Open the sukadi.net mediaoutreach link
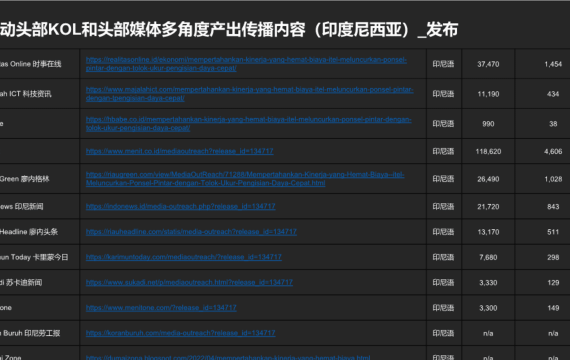The height and width of the screenshot is (360, 570). [x=189, y=283]
